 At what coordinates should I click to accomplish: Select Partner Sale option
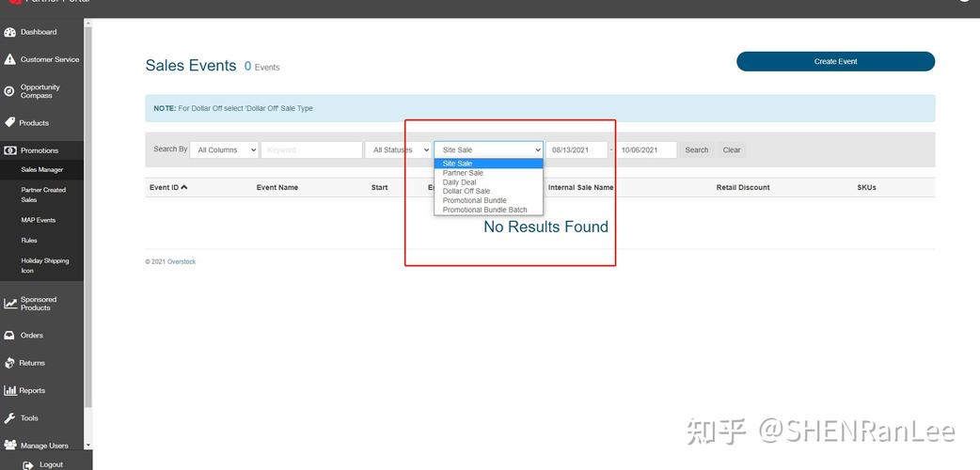[489, 173]
